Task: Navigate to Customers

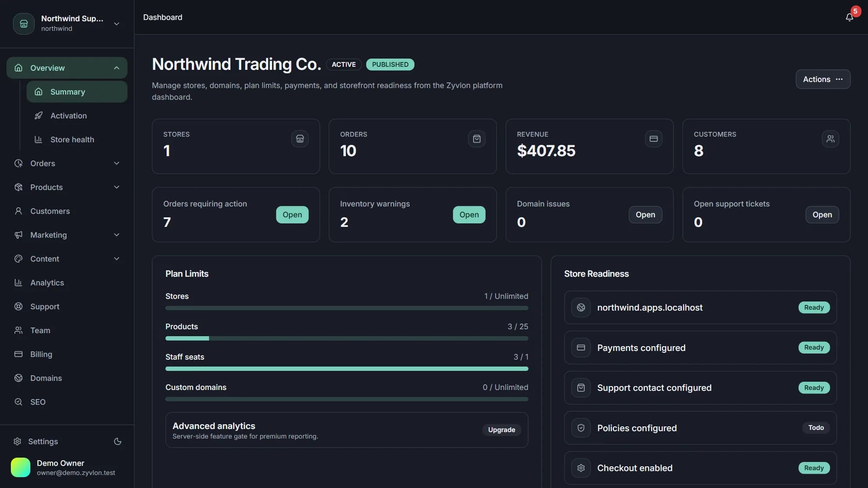Action: 67,211
